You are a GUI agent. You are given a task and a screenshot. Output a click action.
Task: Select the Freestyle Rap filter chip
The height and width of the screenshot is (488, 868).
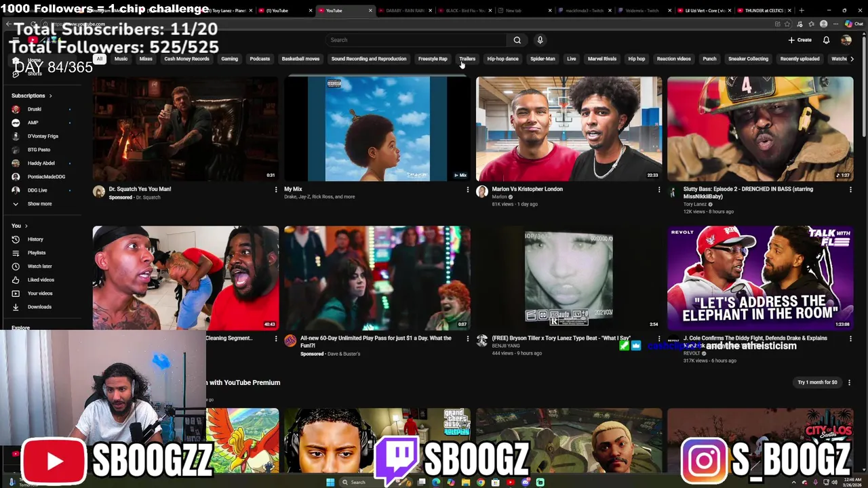pyautogui.click(x=433, y=59)
